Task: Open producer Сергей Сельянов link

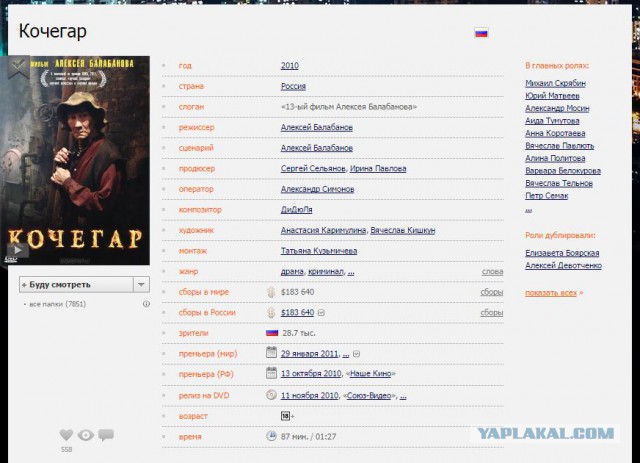Action: pyautogui.click(x=313, y=169)
